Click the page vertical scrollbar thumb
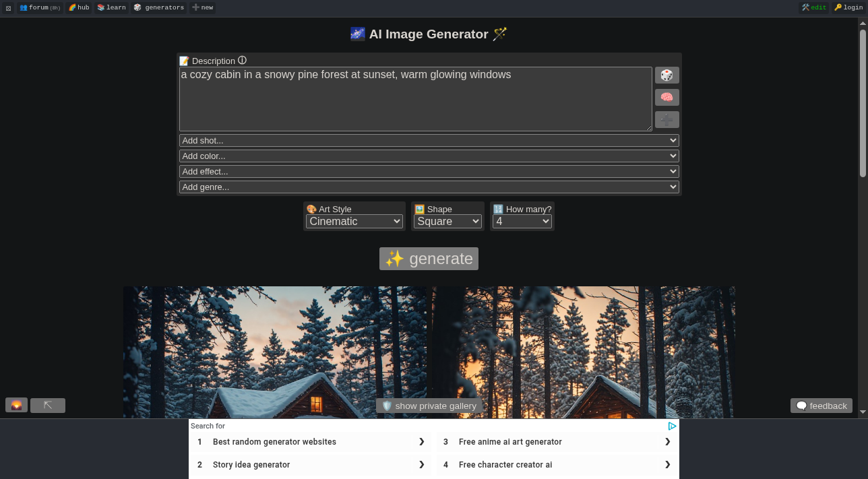This screenshot has width=868, height=479. tap(863, 103)
